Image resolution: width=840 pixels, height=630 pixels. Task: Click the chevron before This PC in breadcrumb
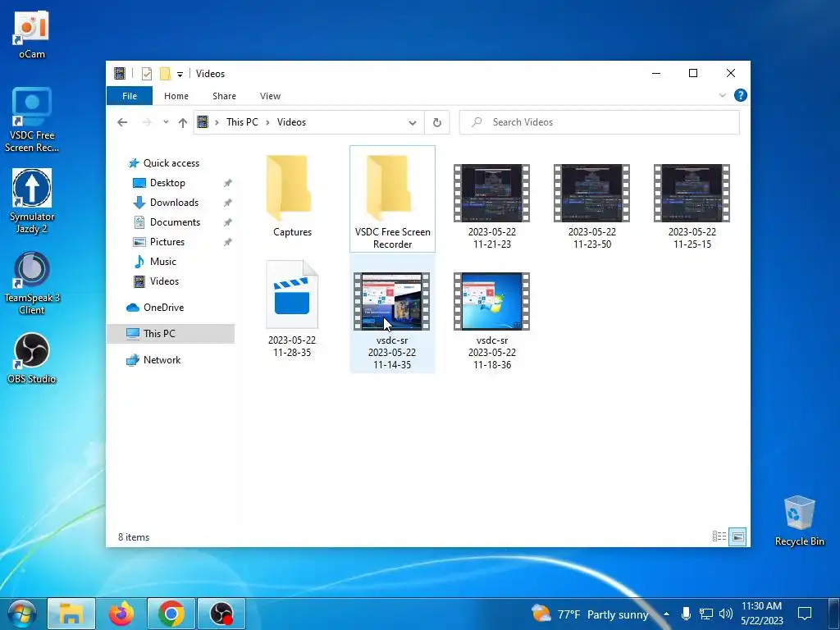[x=217, y=123]
